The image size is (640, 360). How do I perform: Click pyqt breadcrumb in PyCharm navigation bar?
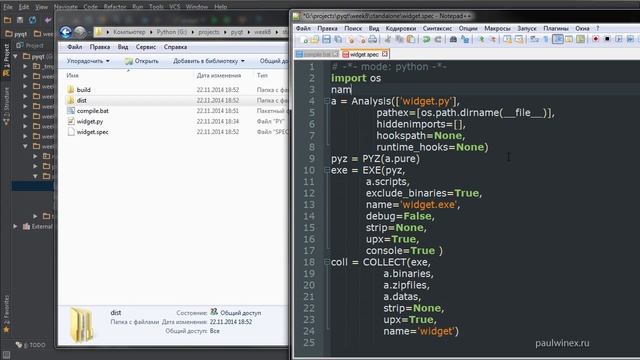[16, 34]
